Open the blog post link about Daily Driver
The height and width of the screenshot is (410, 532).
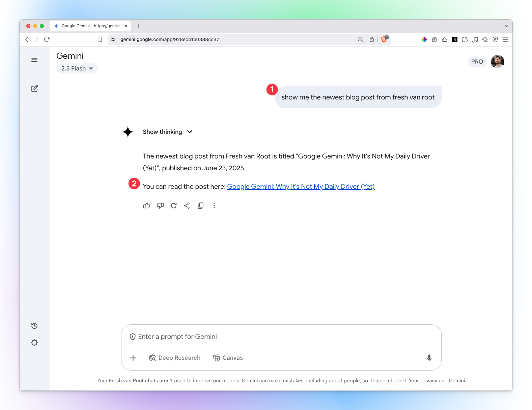point(301,186)
